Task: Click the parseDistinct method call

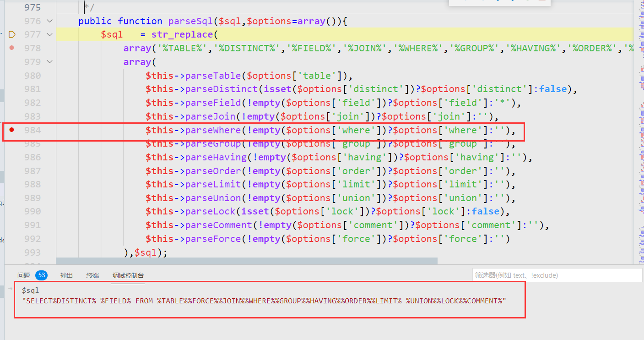Action: [222, 89]
